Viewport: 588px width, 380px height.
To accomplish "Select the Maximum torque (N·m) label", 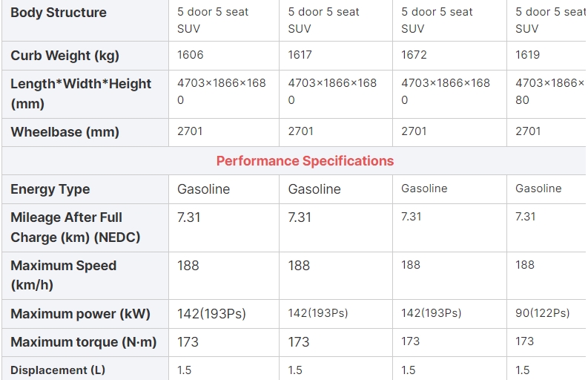I will (x=84, y=342).
